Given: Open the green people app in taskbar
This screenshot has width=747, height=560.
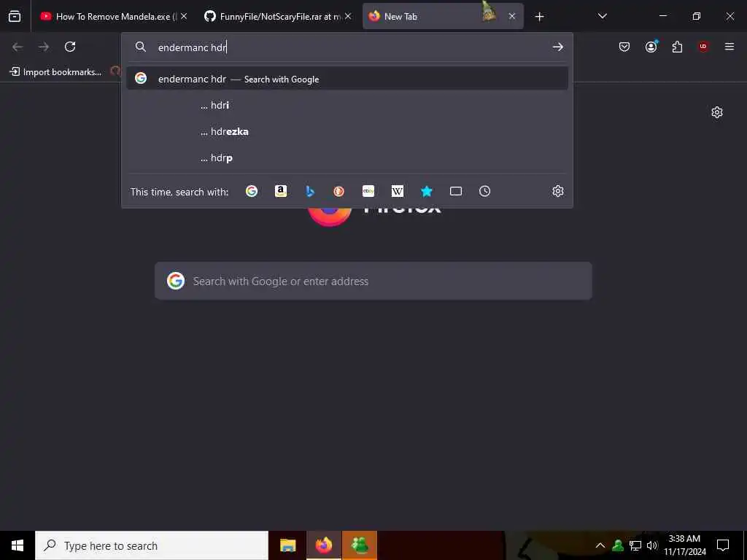Looking at the screenshot, I should tap(360, 545).
